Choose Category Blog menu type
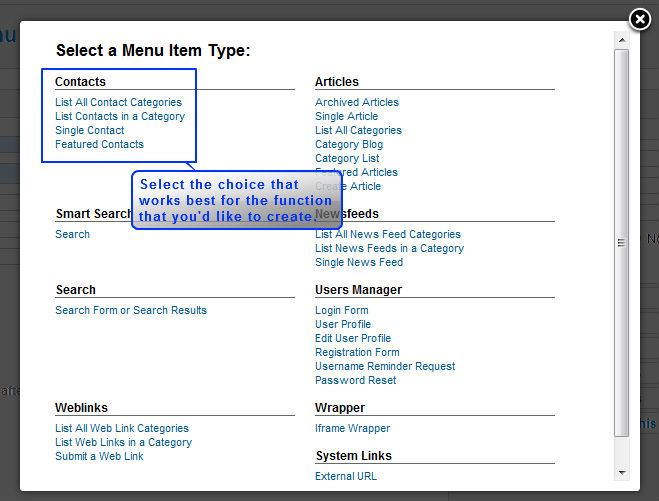This screenshot has height=501, width=659. pyautogui.click(x=348, y=144)
